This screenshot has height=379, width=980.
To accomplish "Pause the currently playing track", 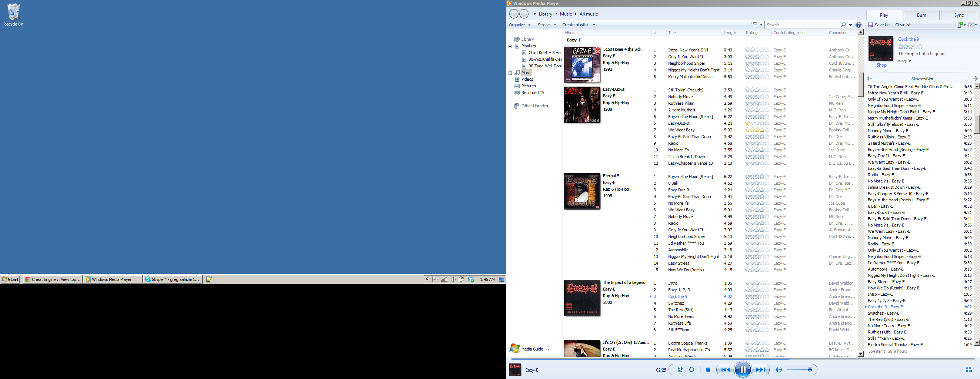I will (742, 369).
